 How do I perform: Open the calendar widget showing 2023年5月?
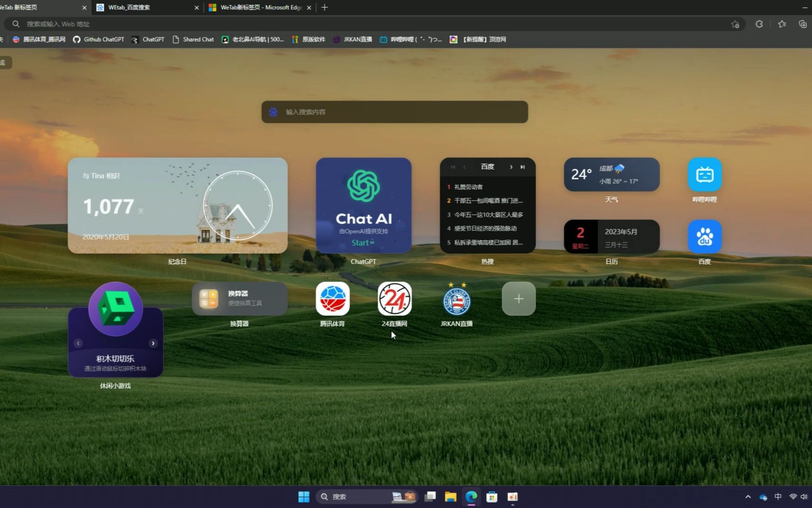[x=612, y=237]
